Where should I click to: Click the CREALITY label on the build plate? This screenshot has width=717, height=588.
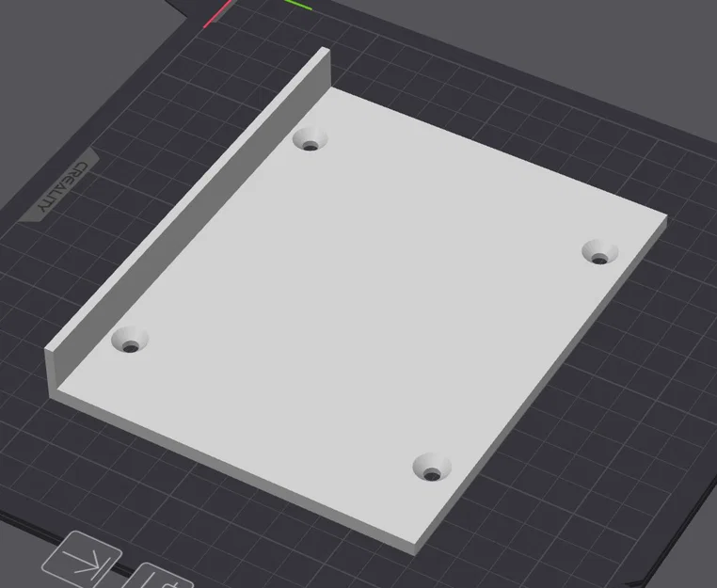pos(62,186)
